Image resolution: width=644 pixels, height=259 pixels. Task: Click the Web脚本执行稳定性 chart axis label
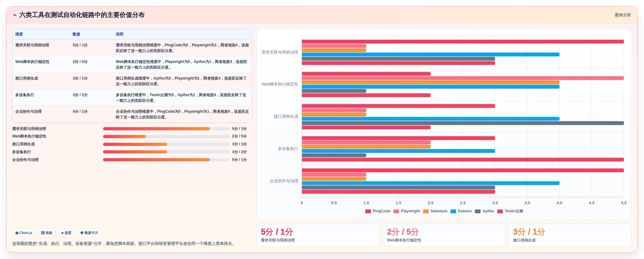[x=280, y=84]
